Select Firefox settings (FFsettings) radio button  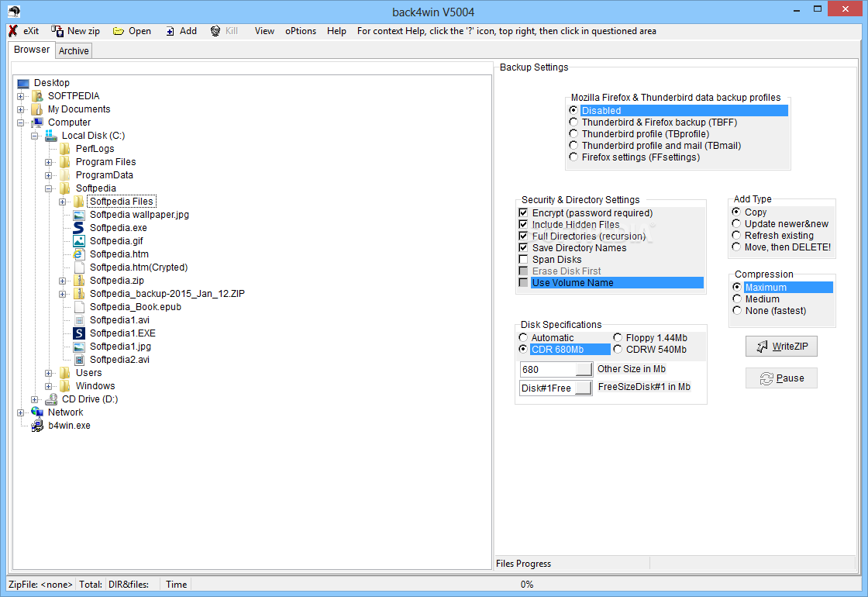pos(573,157)
